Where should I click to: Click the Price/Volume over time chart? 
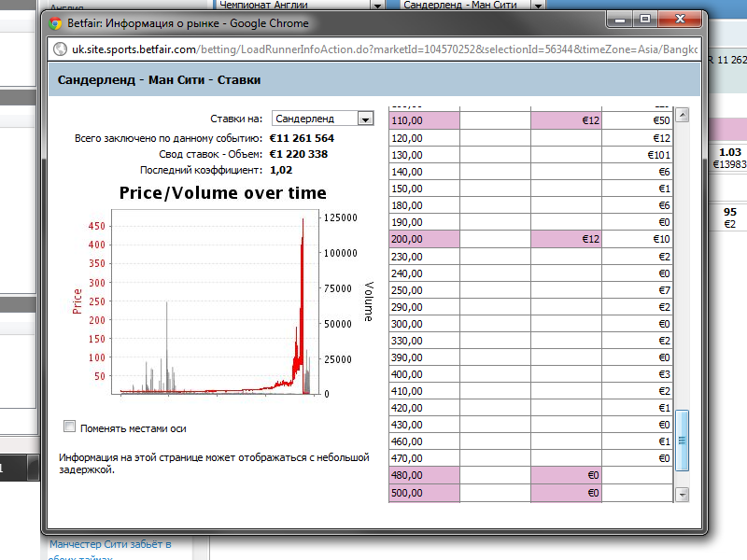click(x=222, y=292)
